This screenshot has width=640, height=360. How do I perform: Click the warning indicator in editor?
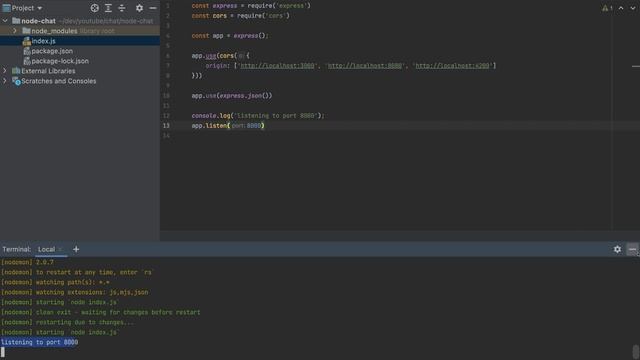click(607, 8)
